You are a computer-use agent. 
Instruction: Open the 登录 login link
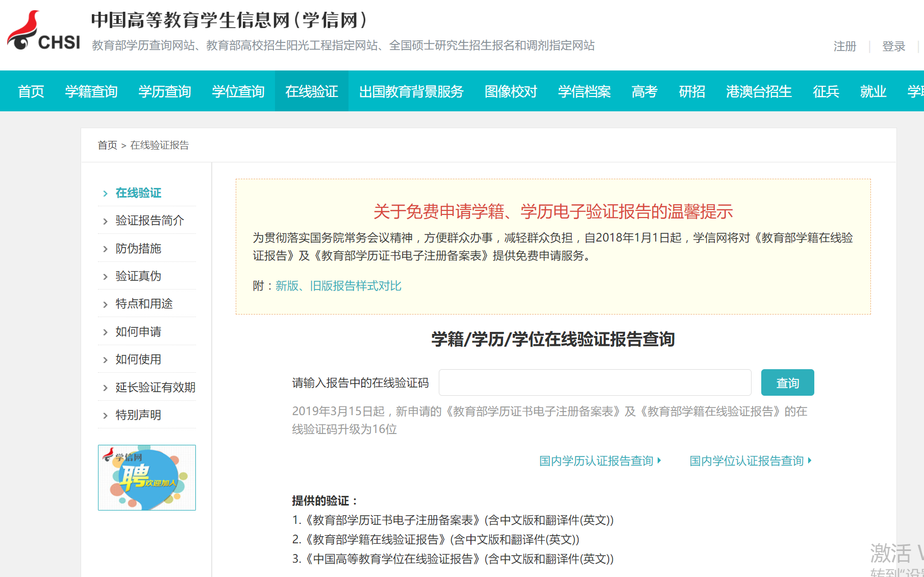tap(893, 46)
